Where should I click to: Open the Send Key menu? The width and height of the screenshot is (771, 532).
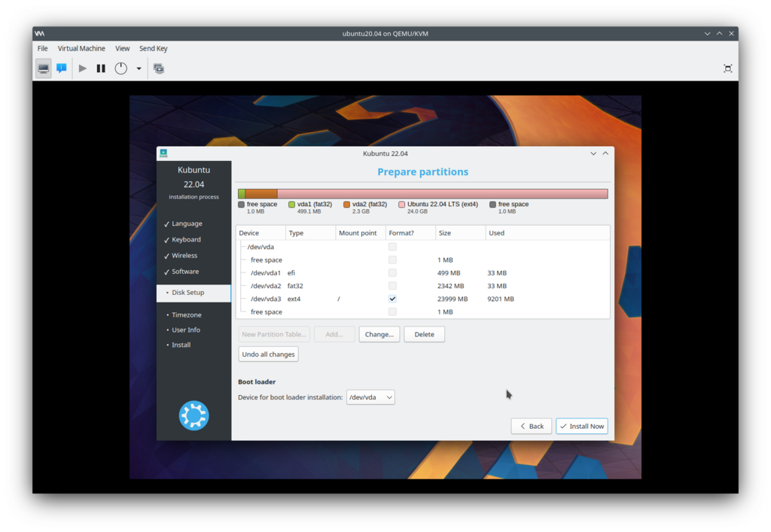[x=153, y=48]
